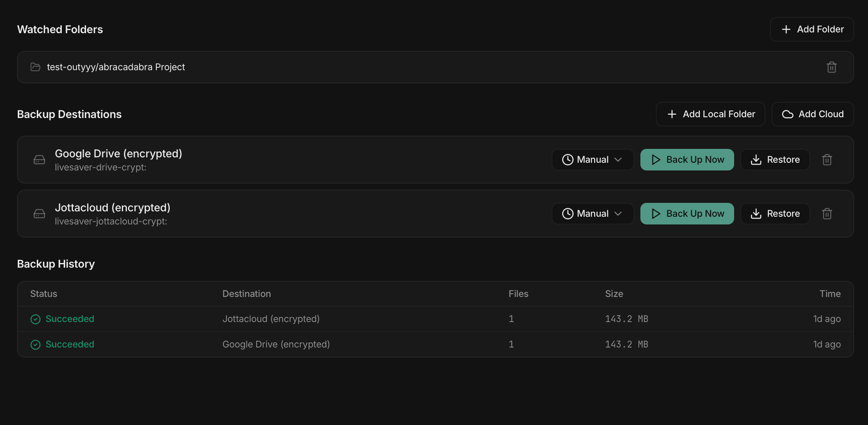Click the clock icon on Google Drive's schedule
Viewport: 868px width, 425px height.
tap(567, 159)
